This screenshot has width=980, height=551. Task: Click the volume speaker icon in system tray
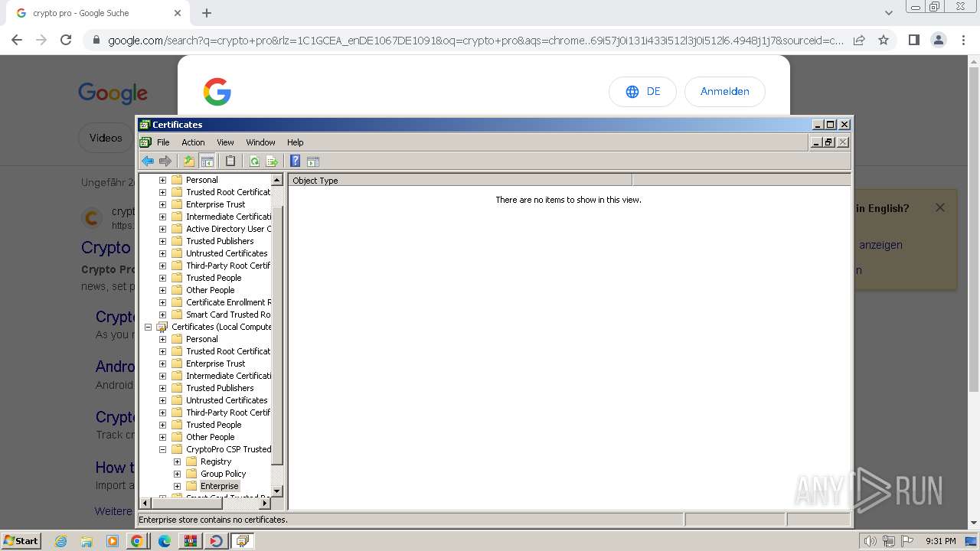(x=870, y=541)
